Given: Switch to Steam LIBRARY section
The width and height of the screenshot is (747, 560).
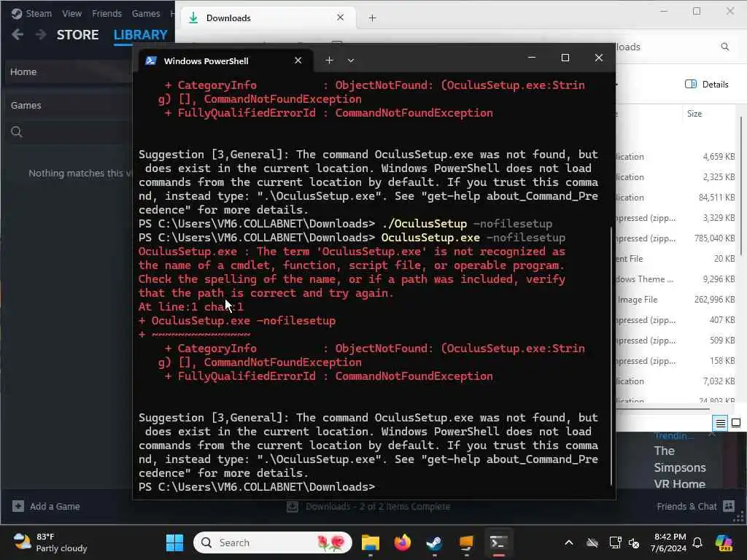Looking at the screenshot, I should pos(141,35).
